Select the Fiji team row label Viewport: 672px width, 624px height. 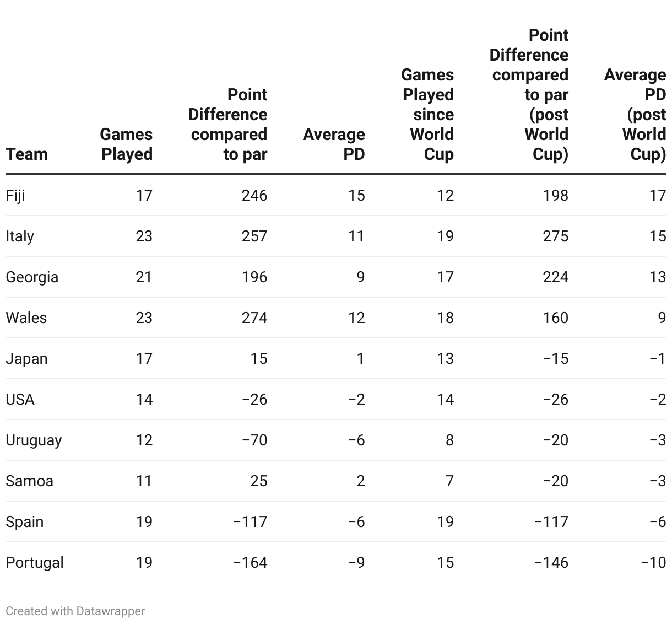[15, 195]
